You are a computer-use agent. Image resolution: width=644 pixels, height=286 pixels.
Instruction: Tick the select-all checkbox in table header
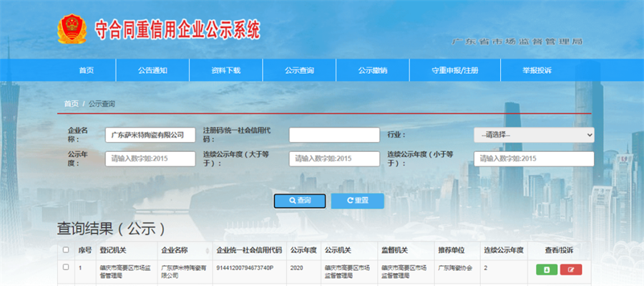click(66, 249)
